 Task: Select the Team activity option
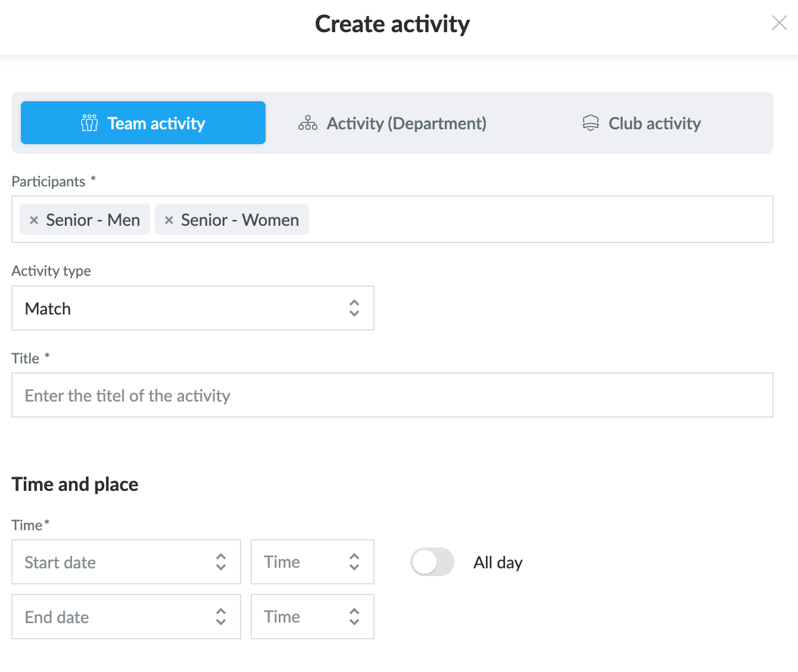143,123
